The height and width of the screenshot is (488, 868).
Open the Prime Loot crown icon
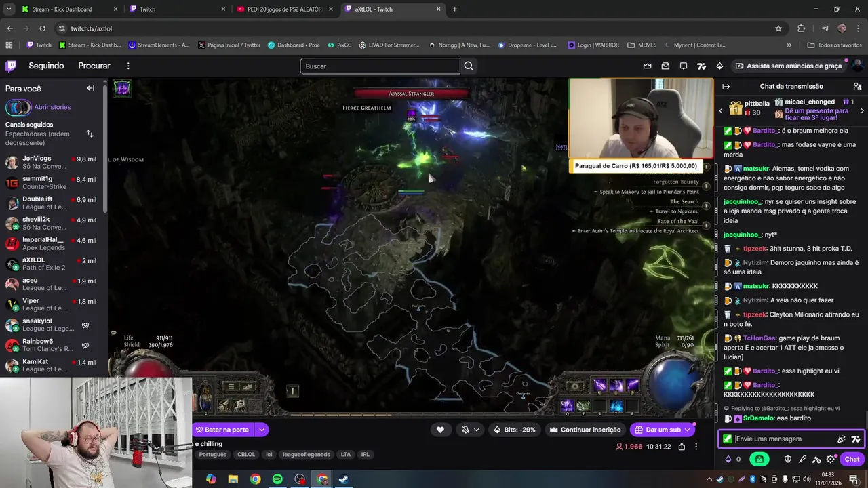647,66
